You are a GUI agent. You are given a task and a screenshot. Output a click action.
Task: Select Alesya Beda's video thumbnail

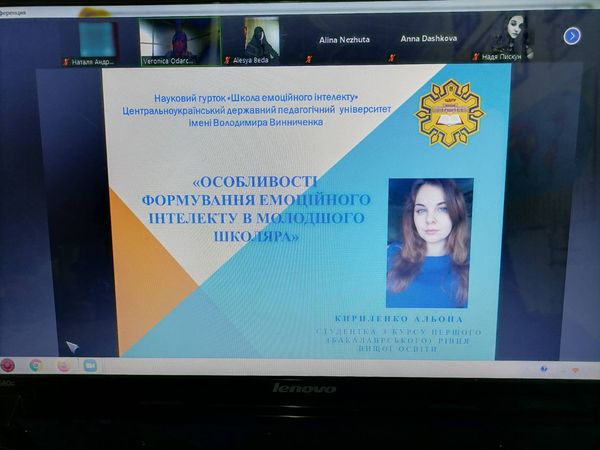[x=261, y=40]
